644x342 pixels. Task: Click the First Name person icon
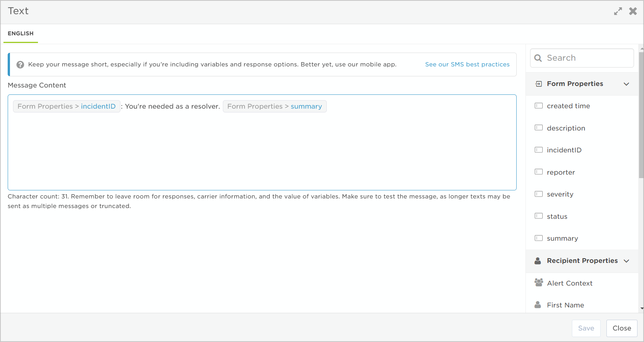pyautogui.click(x=538, y=305)
